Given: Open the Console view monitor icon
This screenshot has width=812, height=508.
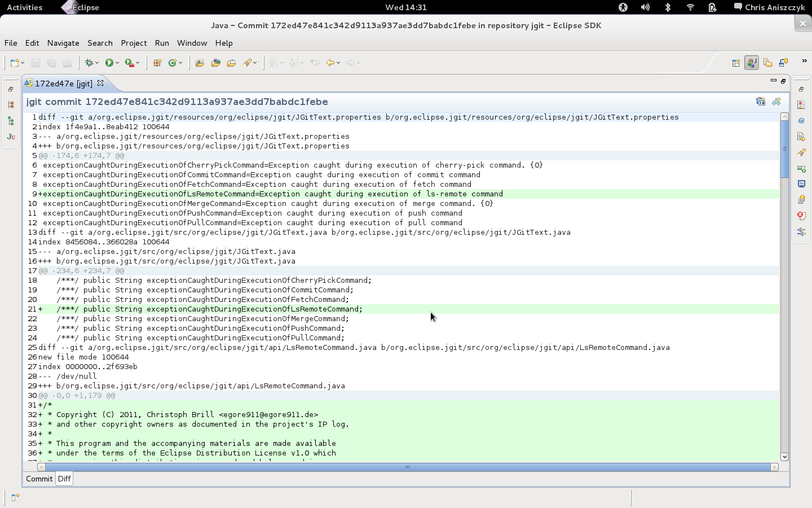Looking at the screenshot, I should tap(801, 184).
